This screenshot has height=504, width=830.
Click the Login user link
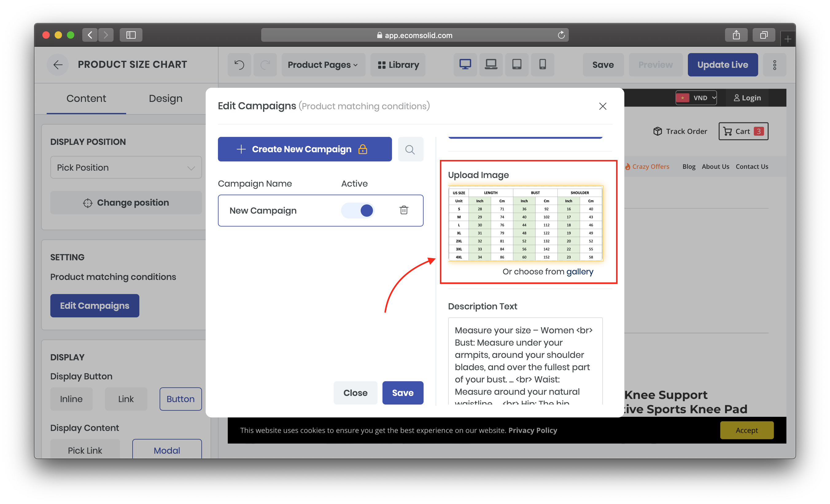click(x=747, y=98)
